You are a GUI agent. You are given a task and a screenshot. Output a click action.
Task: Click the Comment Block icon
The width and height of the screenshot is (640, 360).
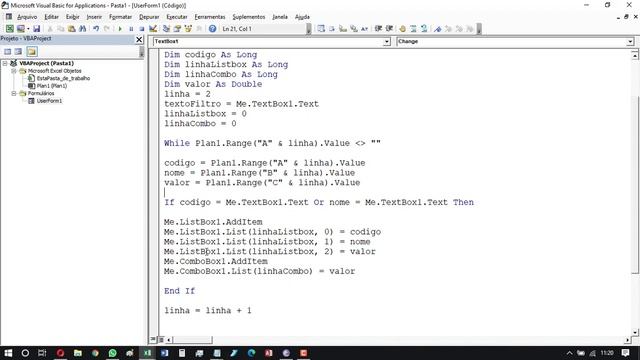(x=413, y=29)
